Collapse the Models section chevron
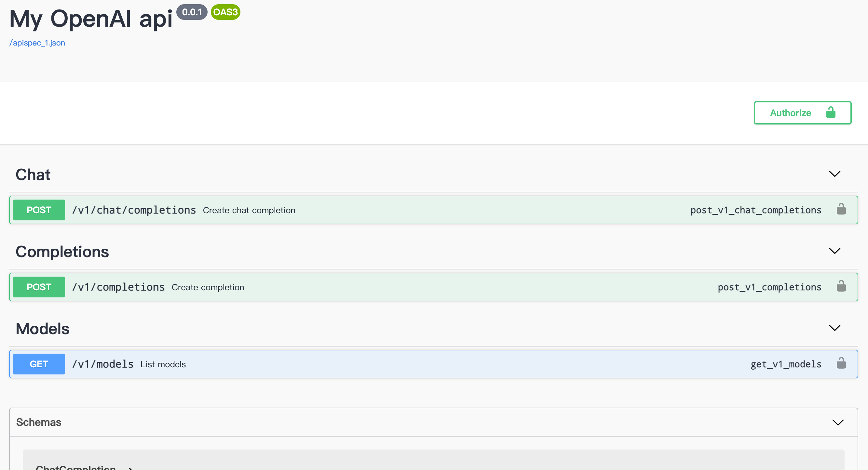 tap(834, 328)
